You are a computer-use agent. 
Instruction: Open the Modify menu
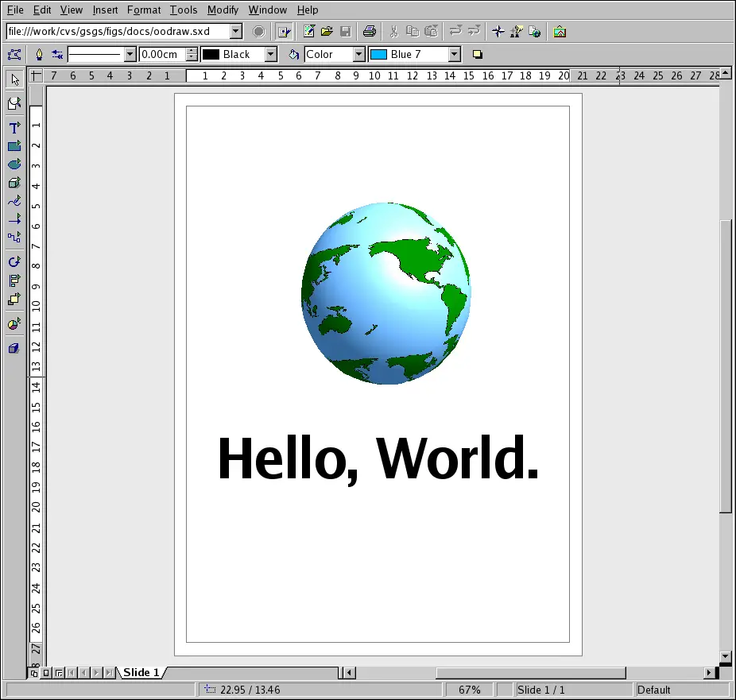point(223,10)
